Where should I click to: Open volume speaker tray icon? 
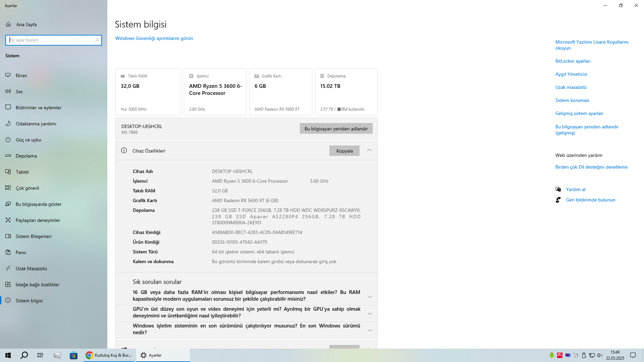point(600,355)
